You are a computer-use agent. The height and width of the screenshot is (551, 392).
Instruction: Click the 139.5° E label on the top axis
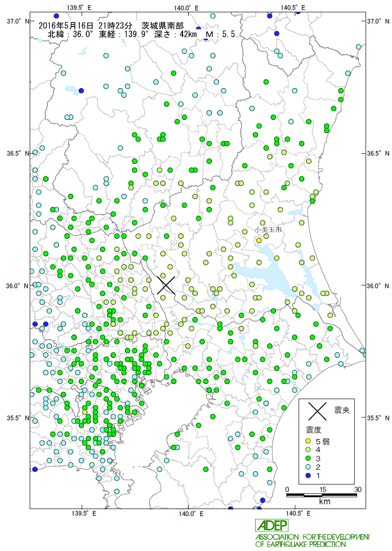pos(79,8)
